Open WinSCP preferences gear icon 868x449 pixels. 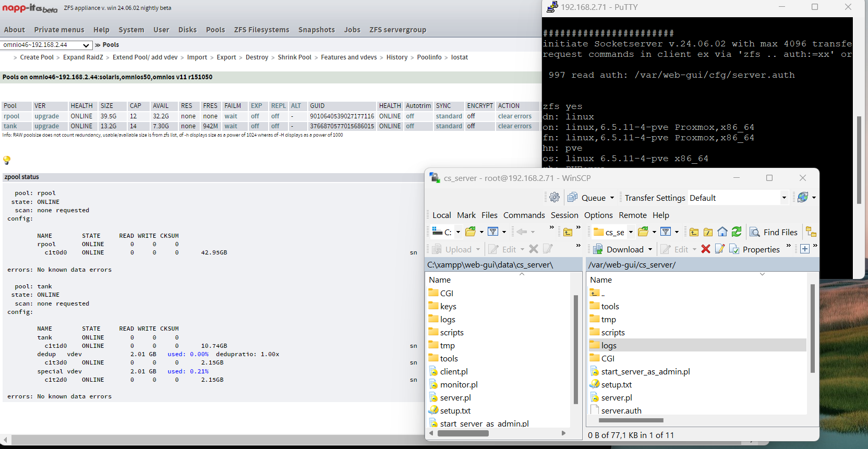(554, 198)
